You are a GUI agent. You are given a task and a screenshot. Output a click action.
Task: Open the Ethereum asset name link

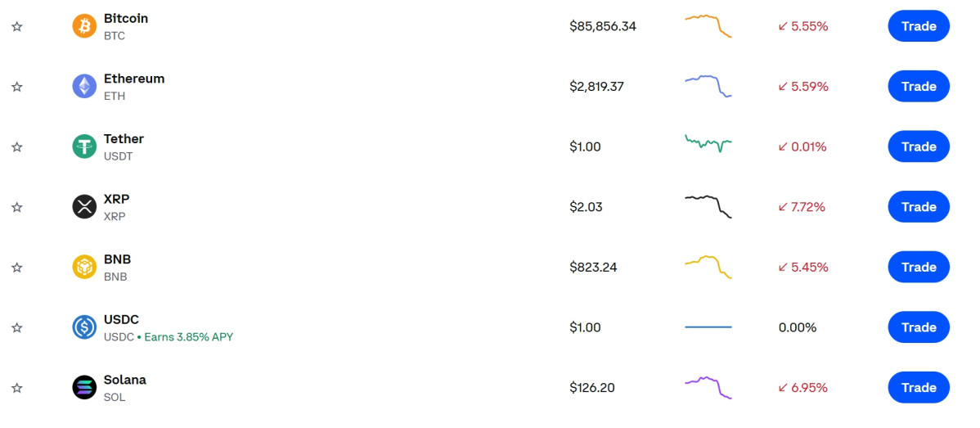133,79
